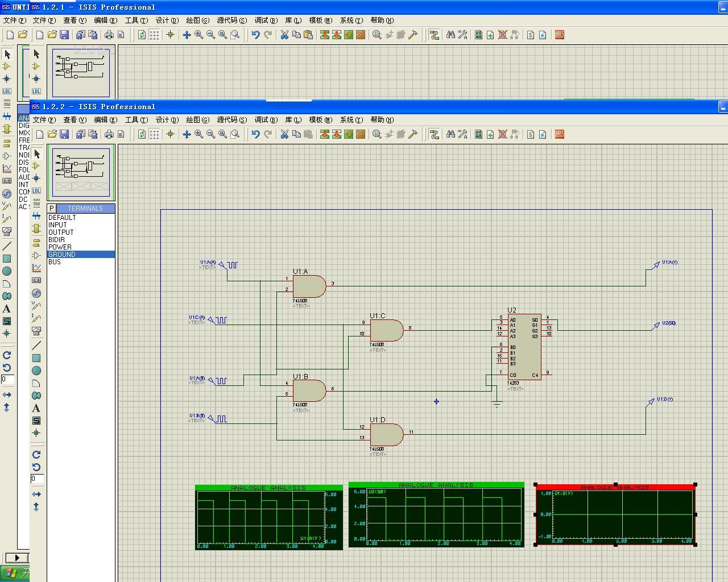This screenshot has height=582, width=728.
Task: Select 2D Closed Path tool in 1.2.2
Action: [36, 396]
